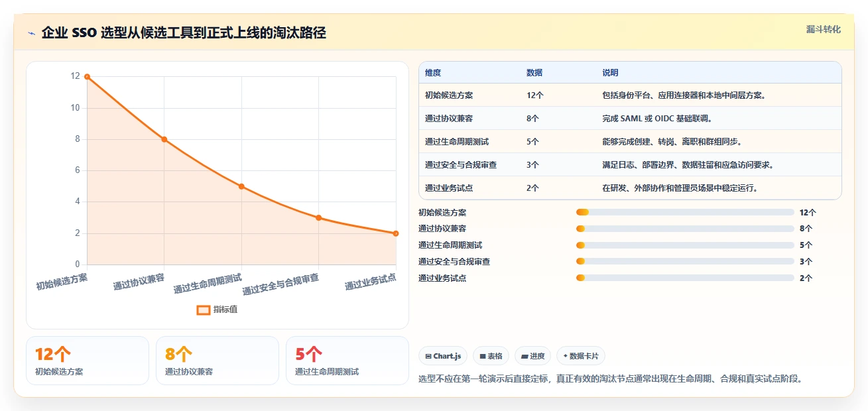This screenshot has height=411, width=868.
Task: Click the icon inside the 表格 chip
Action: tap(483, 357)
